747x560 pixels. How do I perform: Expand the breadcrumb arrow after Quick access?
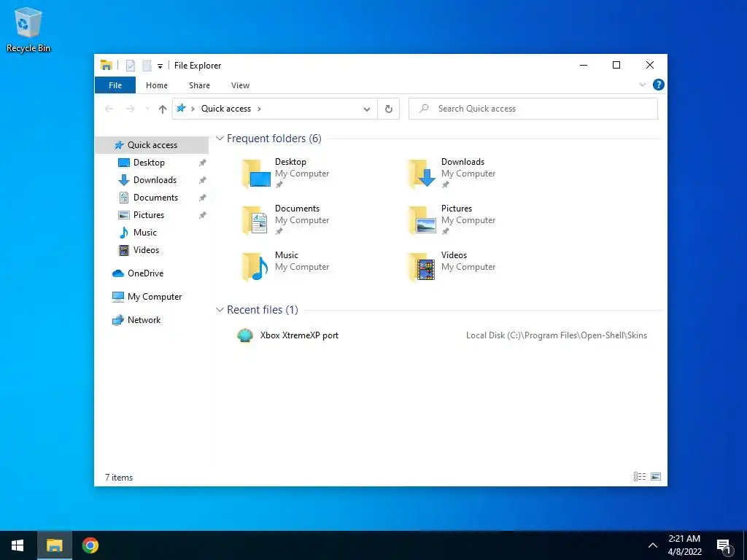click(259, 109)
